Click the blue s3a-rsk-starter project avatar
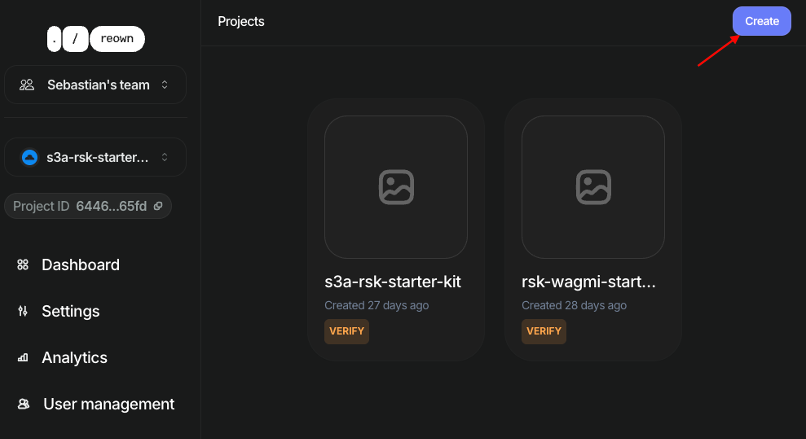The width and height of the screenshot is (806, 439). [29, 157]
